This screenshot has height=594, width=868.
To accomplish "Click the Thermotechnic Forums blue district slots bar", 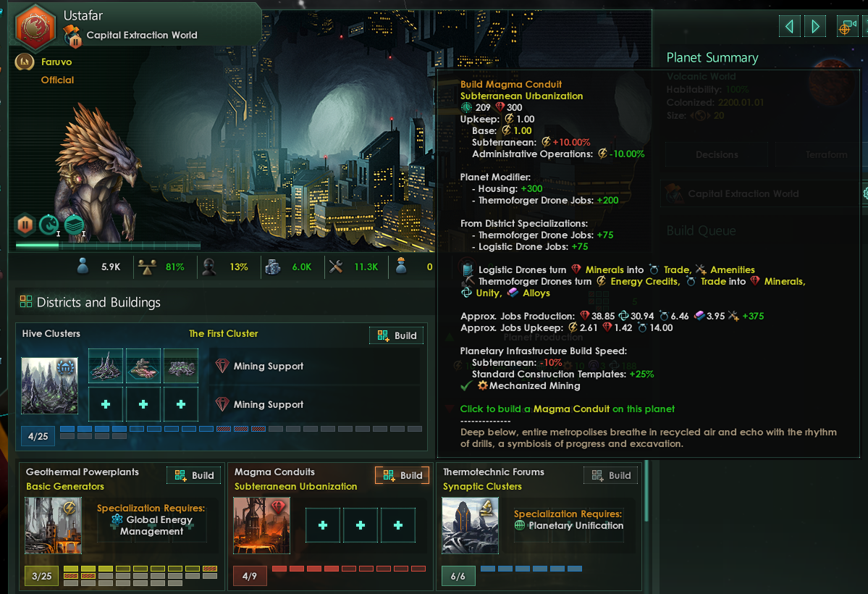I will [x=531, y=569].
